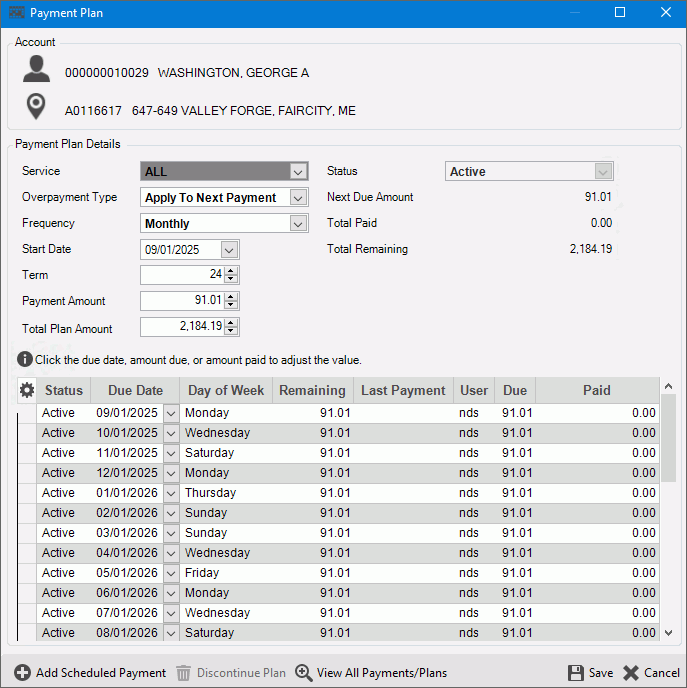Increase the Term value by one

click(x=232, y=271)
